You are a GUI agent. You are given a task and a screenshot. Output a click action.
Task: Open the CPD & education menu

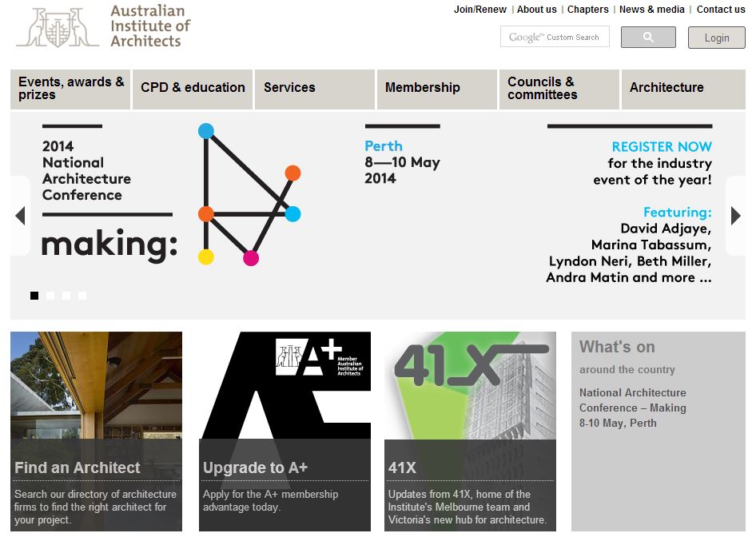(x=193, y=88)
